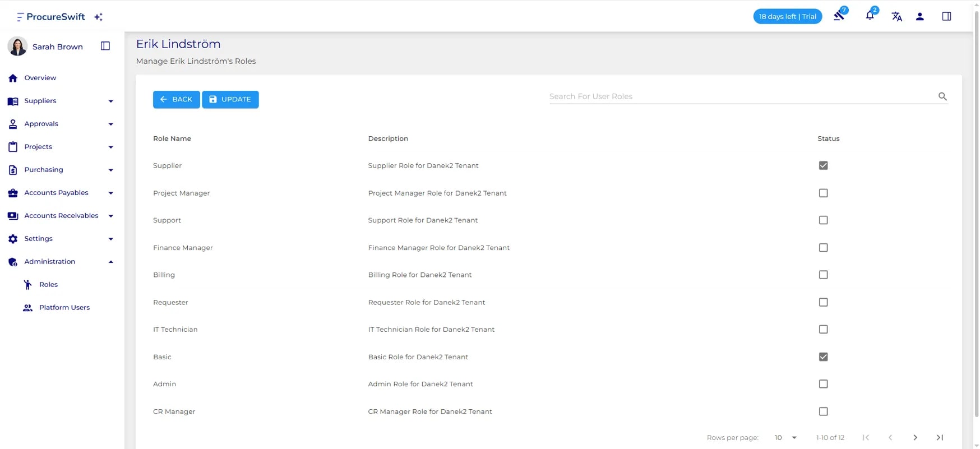
Task: Click the Suppliers book icon
Action: coord(13,101)
